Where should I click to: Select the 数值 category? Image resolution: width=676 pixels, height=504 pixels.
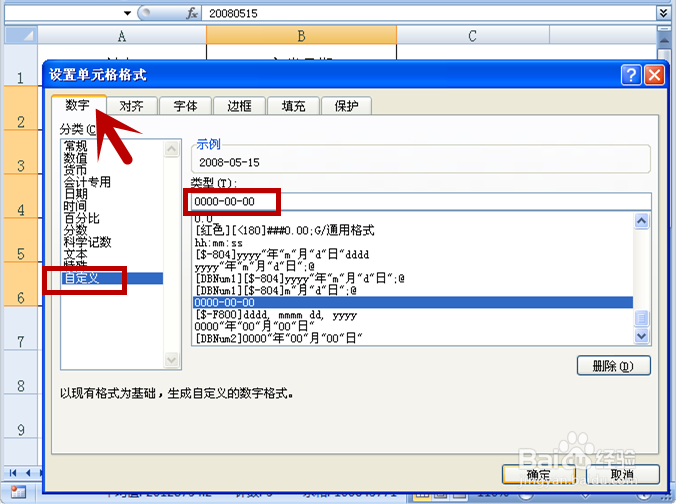click(75, 158)
